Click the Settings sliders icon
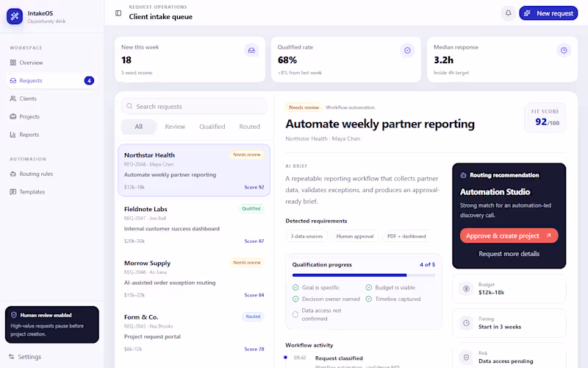The height and width of the screenshot is (368, 588). coord(12,357)
